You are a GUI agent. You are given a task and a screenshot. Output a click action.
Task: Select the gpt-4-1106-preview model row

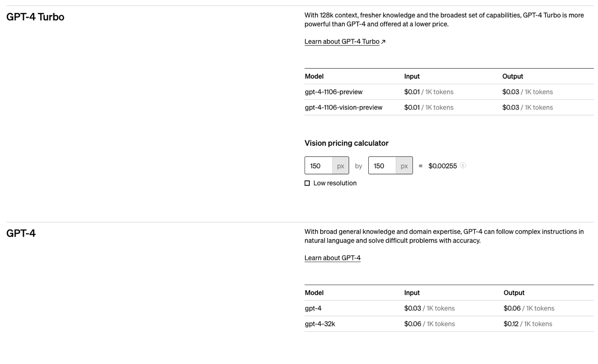point(449,92)
